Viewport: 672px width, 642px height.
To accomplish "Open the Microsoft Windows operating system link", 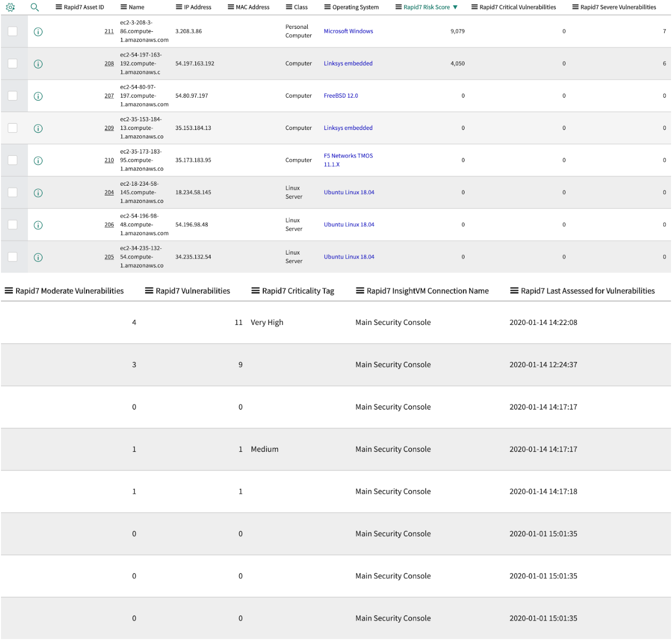I will point(348,31).
